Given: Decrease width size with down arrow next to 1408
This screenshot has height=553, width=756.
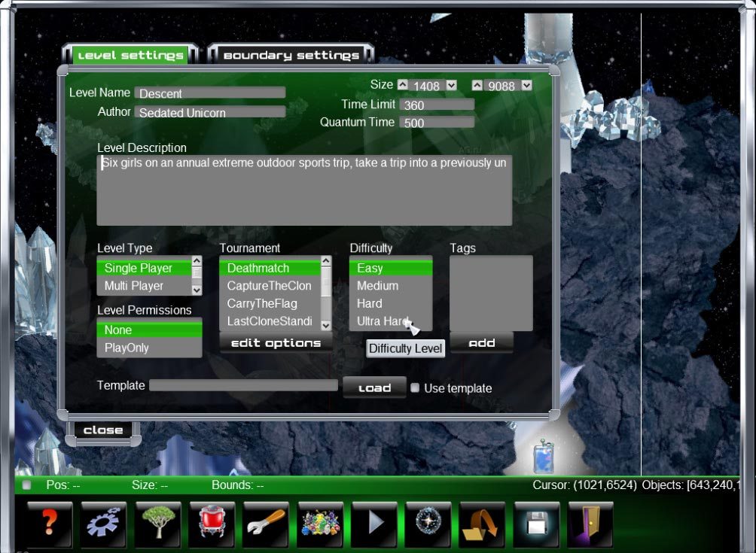Looking at the screenshot, I should pyautogui.click(x=451, y=85).
